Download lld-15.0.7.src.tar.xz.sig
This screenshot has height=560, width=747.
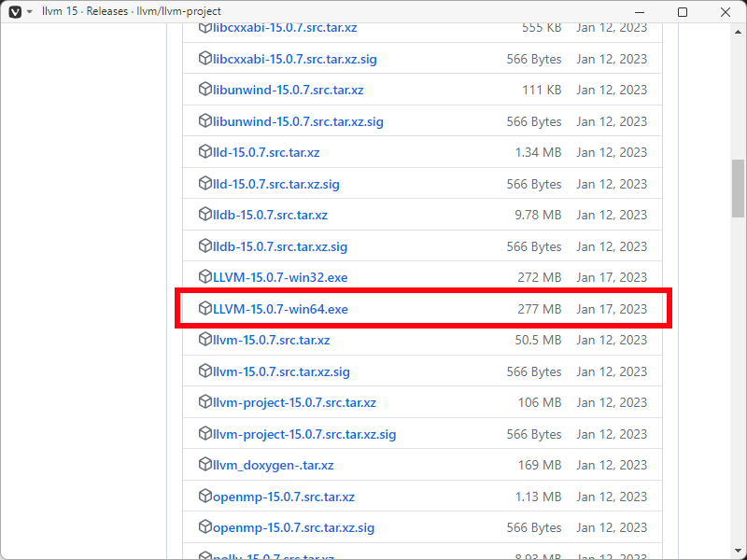click(x=276, y=184)
